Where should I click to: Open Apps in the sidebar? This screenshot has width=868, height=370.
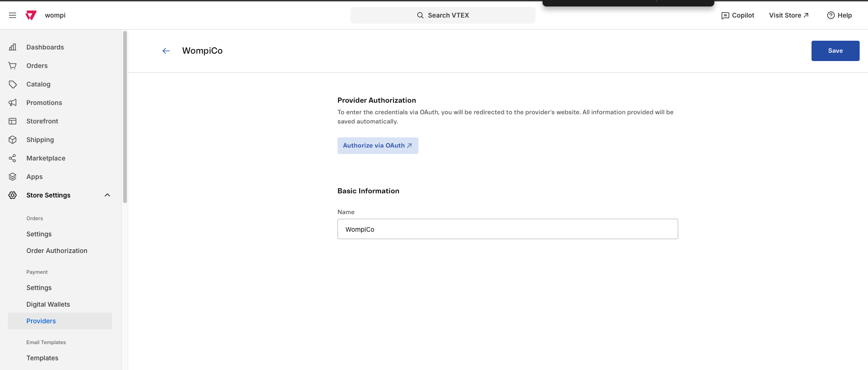35,177
